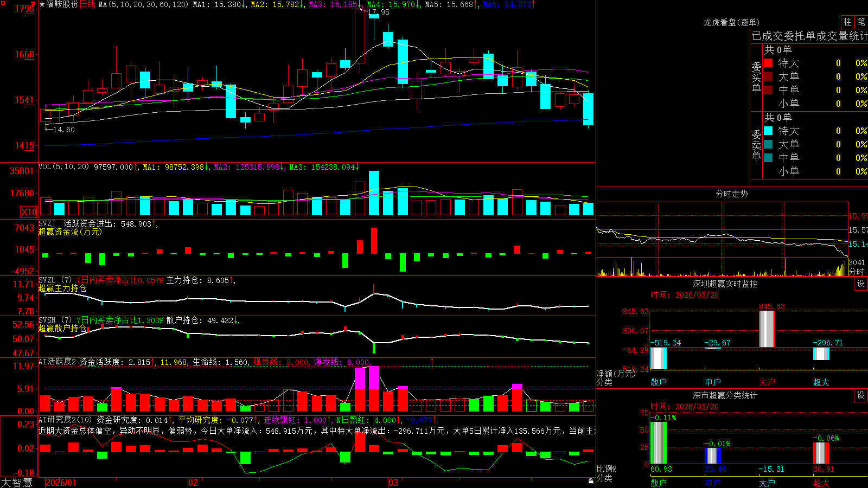Select the green 散户 60.93 bar in 分类统计
The height and width of the screenshot is (488, 868).
658,442
